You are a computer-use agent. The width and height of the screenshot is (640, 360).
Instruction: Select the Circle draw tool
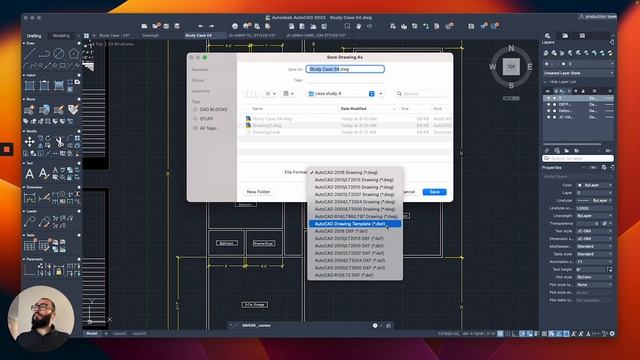[x=59, y=53]
